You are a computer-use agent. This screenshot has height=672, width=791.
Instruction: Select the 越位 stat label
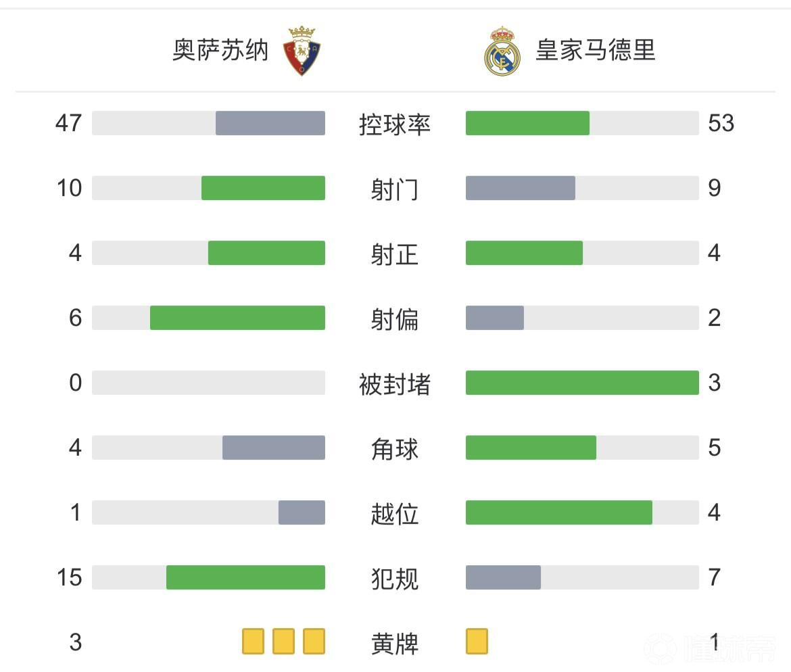pos(395,513)
